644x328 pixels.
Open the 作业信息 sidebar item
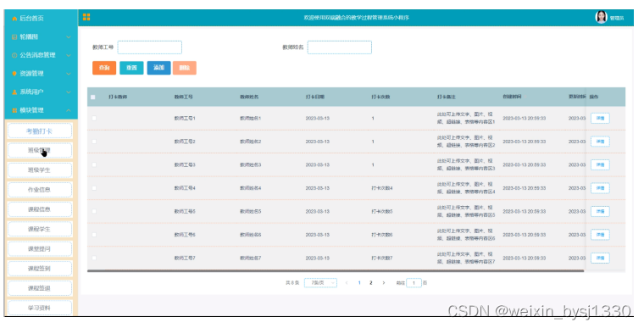(40, 190)
